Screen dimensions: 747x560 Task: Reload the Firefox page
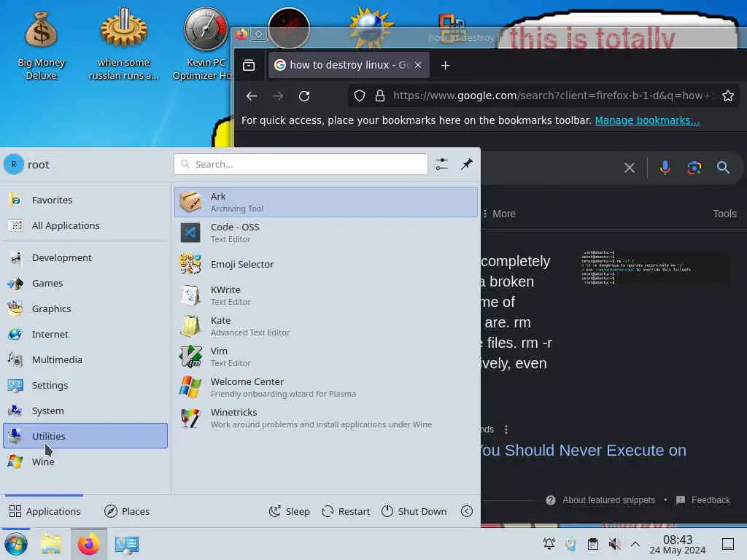tap(304, 96)
